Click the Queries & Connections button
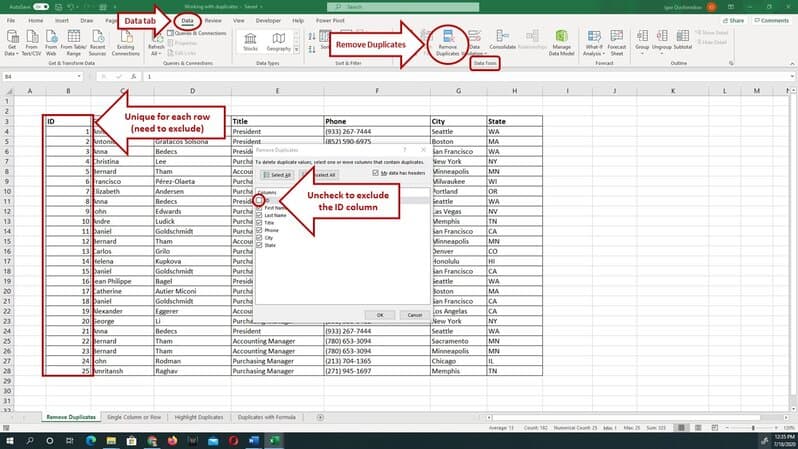This screenshot has width=798, height=449. point(196,33)
